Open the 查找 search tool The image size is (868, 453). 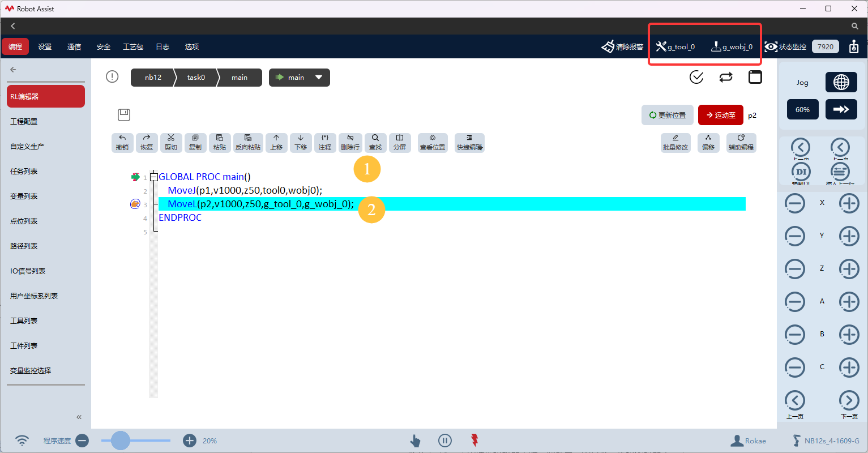tap(375, 143)
